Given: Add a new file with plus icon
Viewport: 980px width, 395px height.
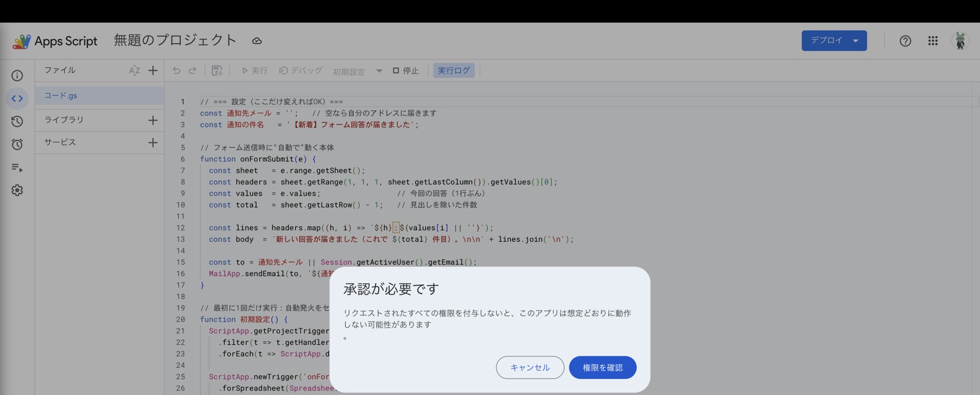Looking at the screenshot, I should (153, 70).
